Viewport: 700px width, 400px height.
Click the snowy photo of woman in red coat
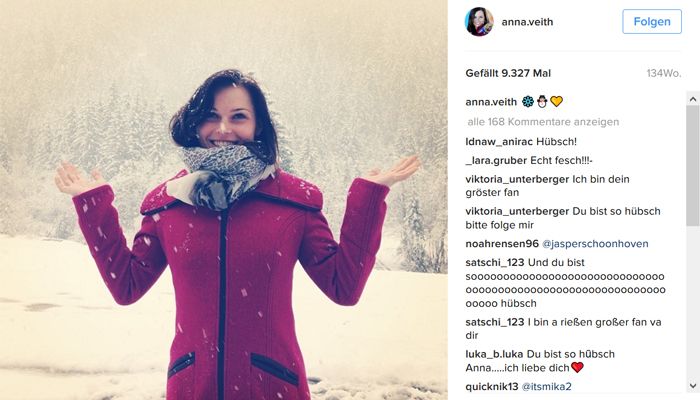click(224, 200)
